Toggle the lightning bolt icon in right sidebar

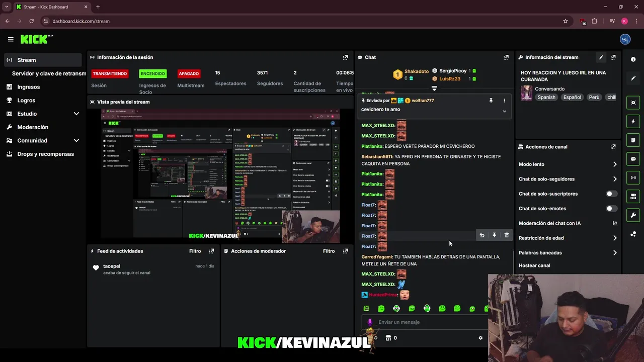633,121
